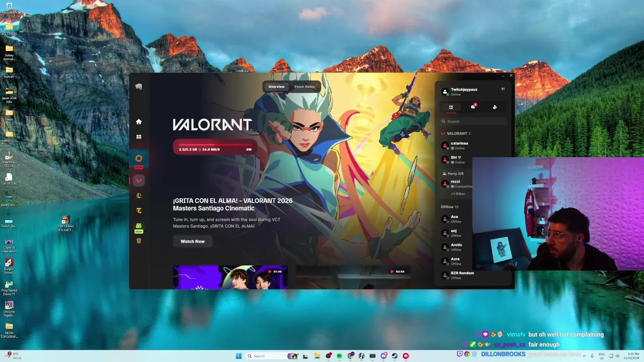
Task: Collapse the Offline 18 friends group
Action: [x=450, y=207]
